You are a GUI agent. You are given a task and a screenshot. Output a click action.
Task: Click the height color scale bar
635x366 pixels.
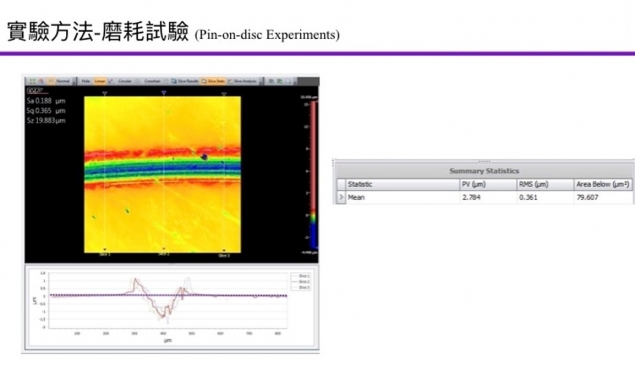[x=313, y=174]
